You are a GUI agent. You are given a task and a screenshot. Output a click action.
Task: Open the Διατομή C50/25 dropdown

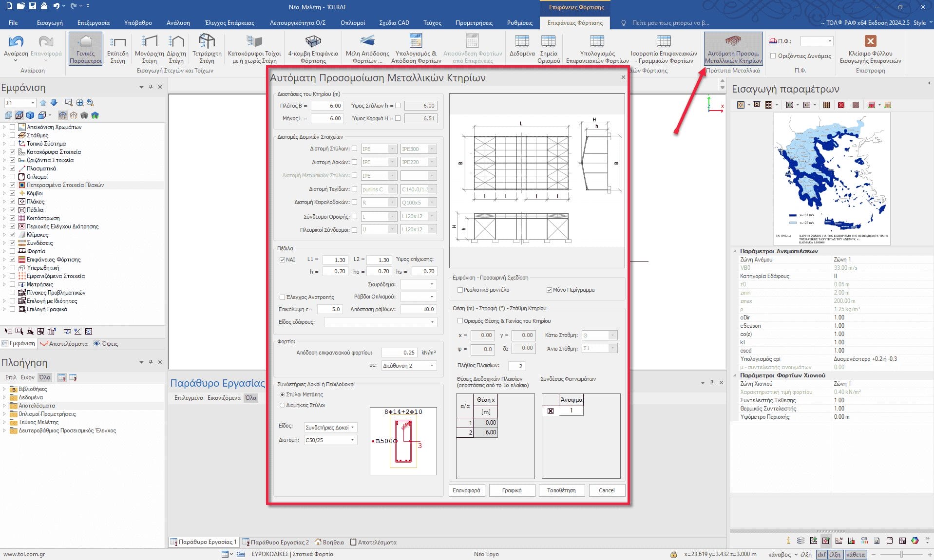[330, 440]
